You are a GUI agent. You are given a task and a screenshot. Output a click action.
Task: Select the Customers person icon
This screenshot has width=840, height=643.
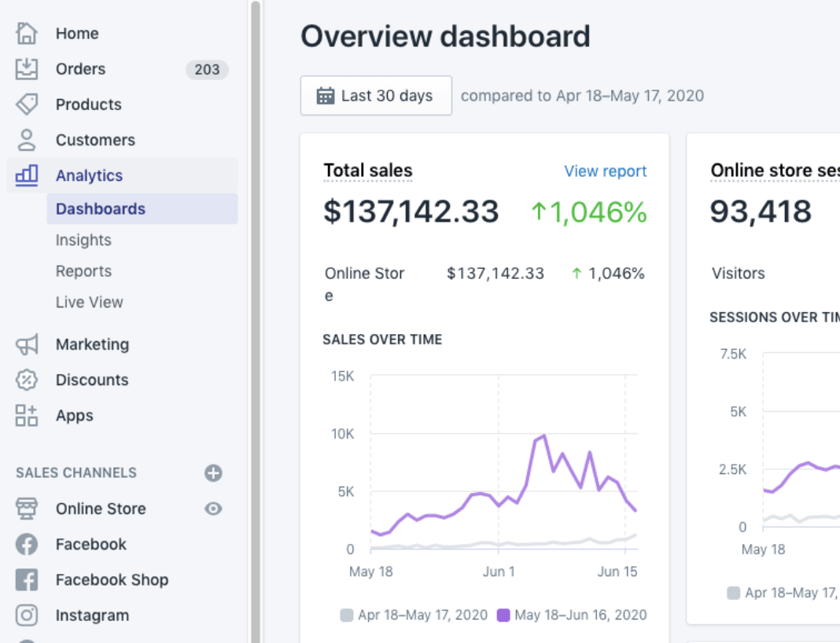tap(27, 140)
